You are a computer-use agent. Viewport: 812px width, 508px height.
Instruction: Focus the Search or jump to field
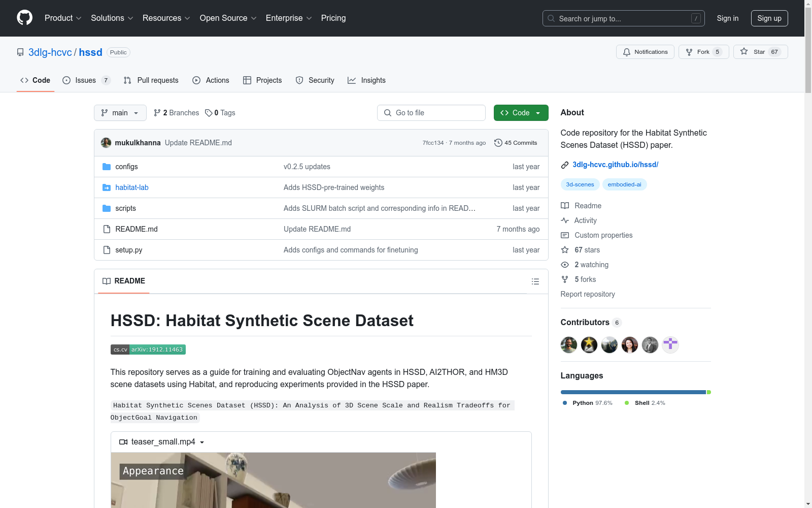[x=624, y=18]
